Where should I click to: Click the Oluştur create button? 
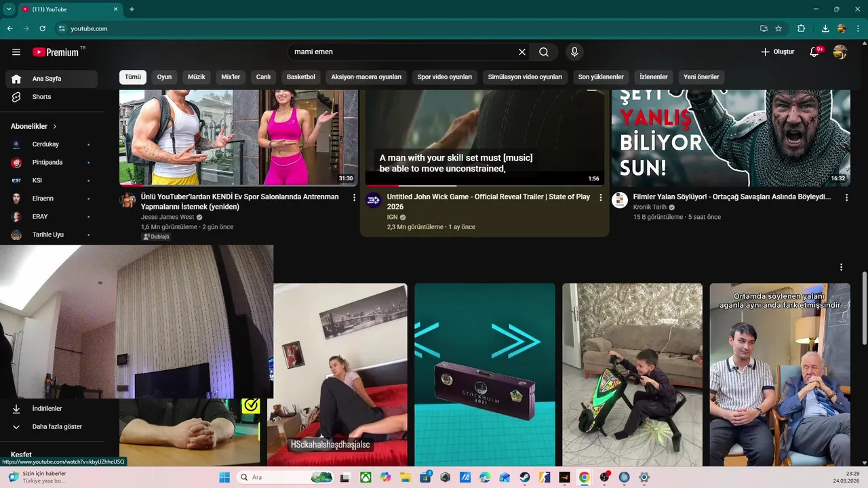[777, 52]
